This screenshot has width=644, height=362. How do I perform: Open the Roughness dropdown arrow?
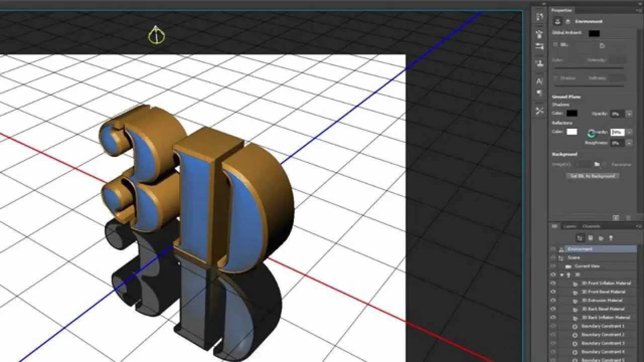[629, 143]
